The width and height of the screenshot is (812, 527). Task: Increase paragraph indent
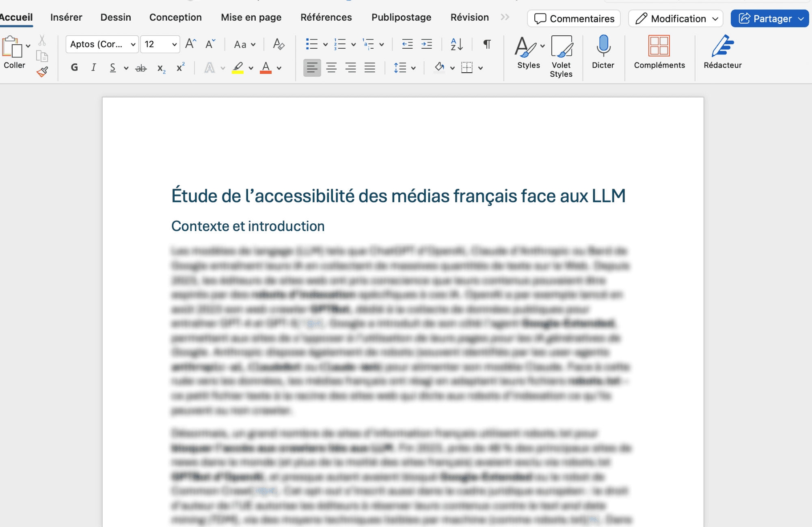pyautogui.click(x=427, y=44)
